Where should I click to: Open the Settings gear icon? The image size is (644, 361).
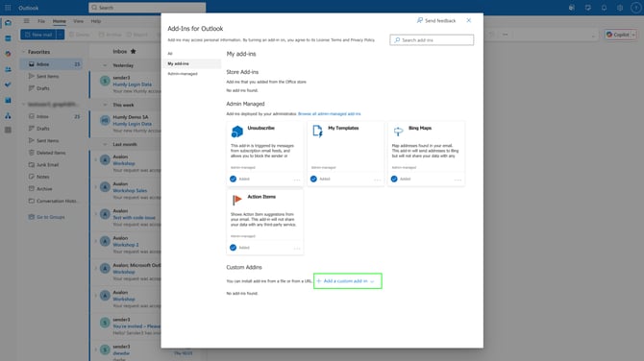[620, 8]
